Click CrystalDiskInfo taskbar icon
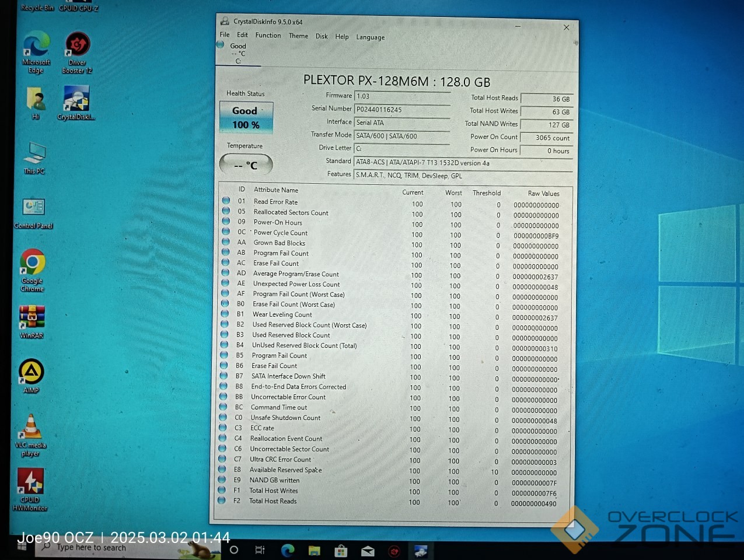The image size is (744, 560). (x=421, y=551)
